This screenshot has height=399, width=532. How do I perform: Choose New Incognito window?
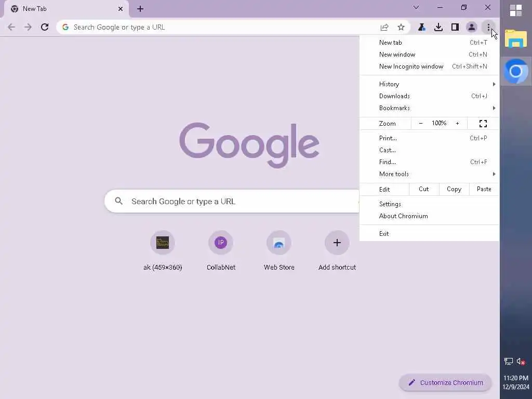[429, 66]
